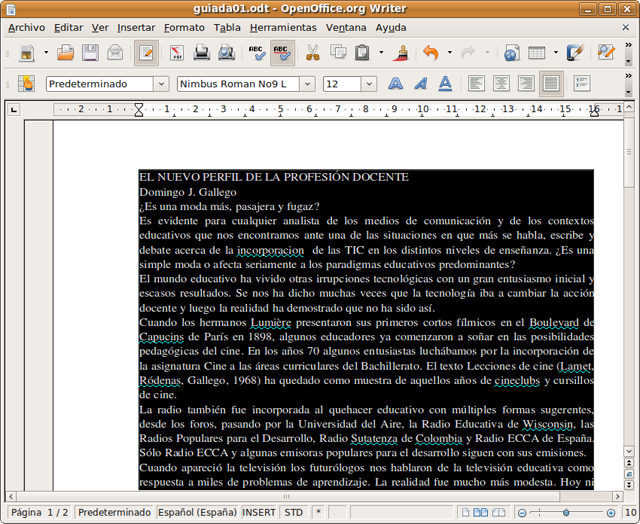The image size is (640, 524).
Task: Open the Herramientas menu
Action: click(283, 27)
